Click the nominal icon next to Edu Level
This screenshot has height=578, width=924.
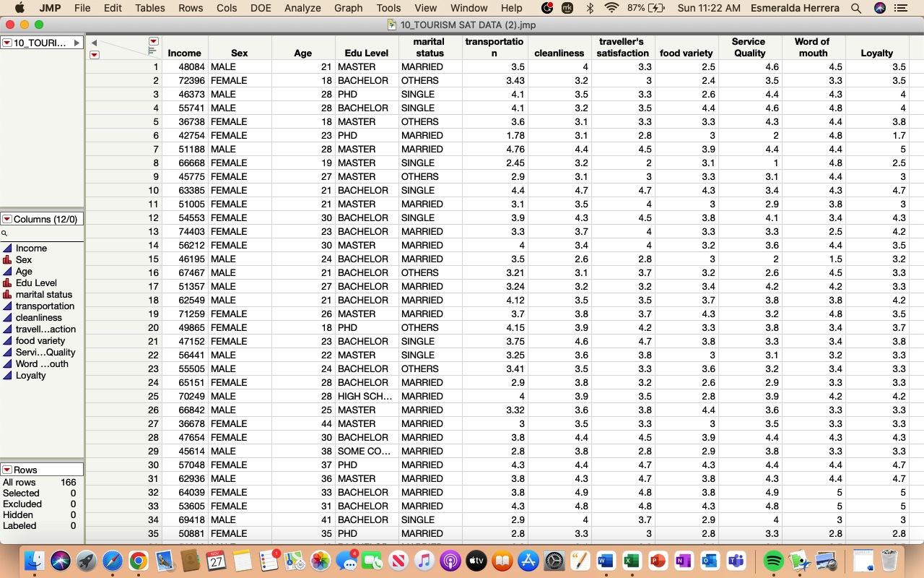tap(6, 283)
